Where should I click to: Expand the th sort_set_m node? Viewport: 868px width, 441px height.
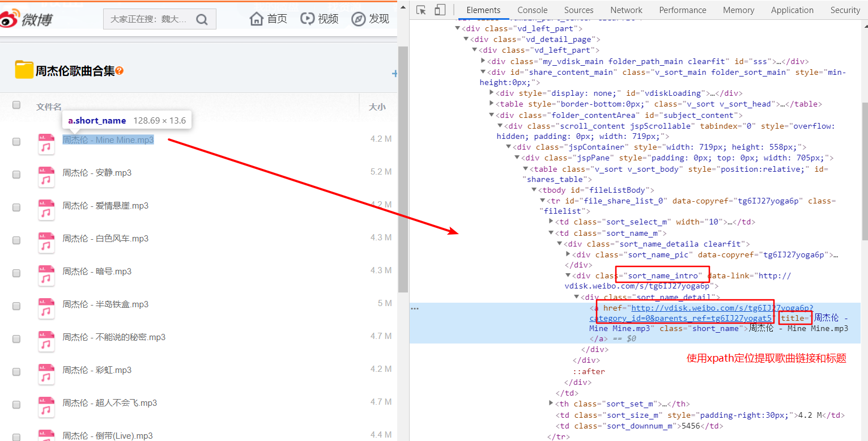tap(551, 404)
